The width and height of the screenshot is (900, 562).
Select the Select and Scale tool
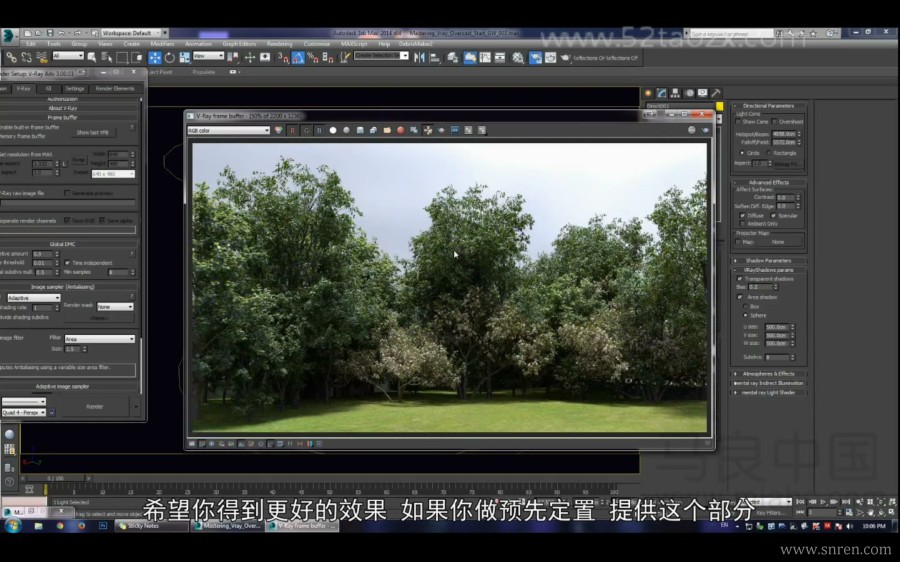[185, 57]
